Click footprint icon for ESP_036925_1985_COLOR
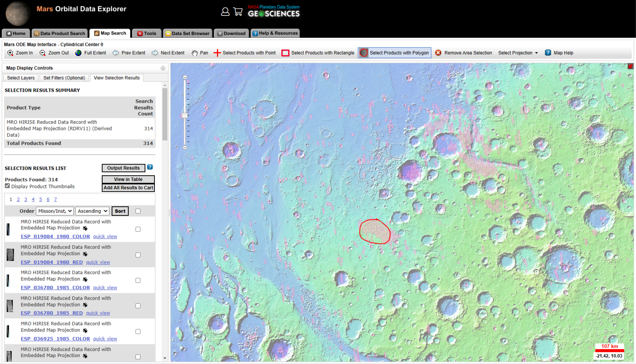Screen dimensions: 636x364 pos(85,330)
